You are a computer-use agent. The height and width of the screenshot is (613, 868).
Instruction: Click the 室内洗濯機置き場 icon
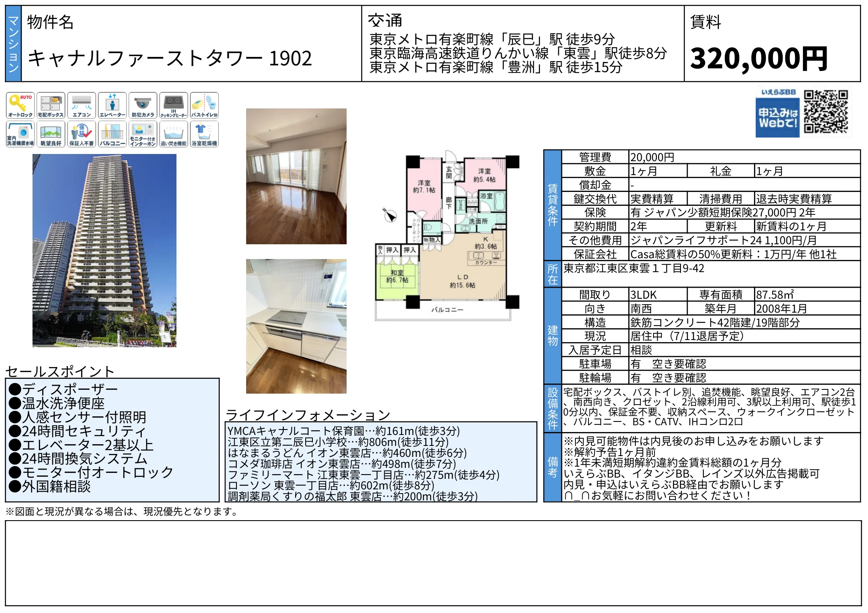[x=20, y=134]
